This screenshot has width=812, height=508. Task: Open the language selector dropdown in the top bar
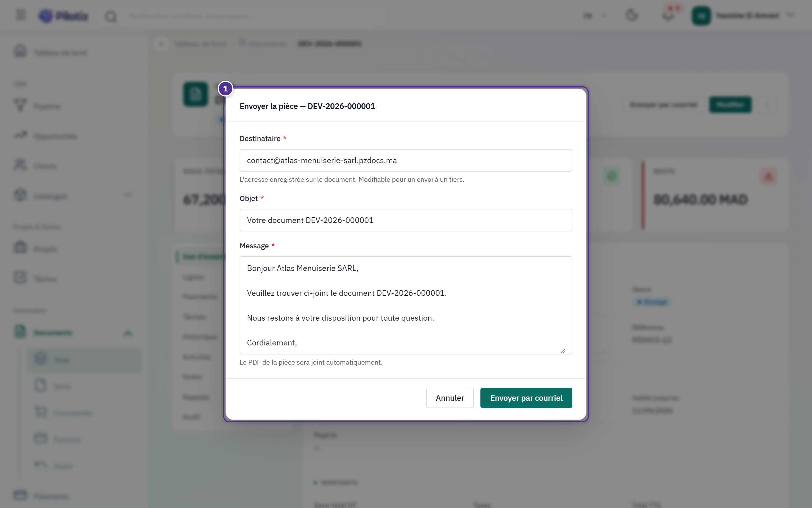pyautogui.click(x=595, y=16)
